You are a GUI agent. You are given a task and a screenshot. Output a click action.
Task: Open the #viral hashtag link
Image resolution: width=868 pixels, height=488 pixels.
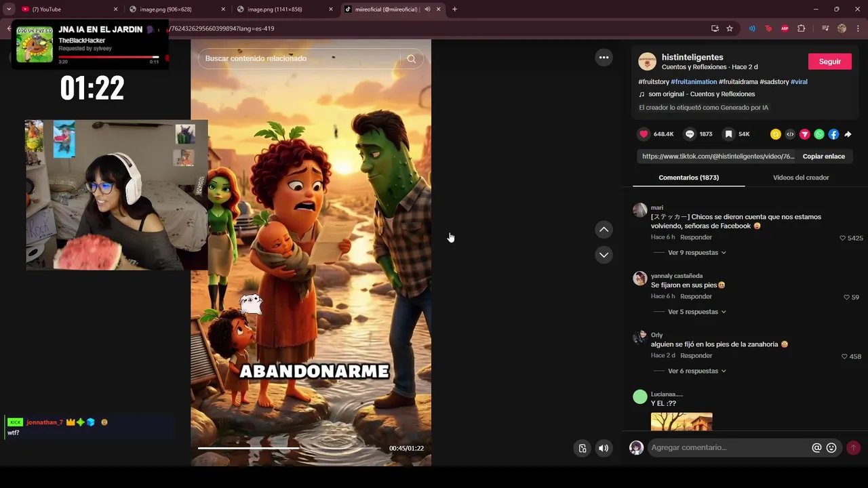(799, 82)
